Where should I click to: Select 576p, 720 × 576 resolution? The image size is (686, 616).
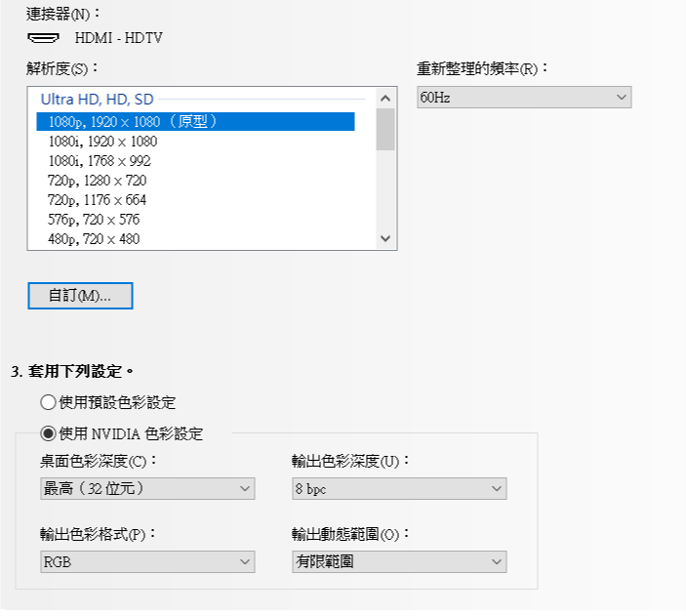[195, 220]
